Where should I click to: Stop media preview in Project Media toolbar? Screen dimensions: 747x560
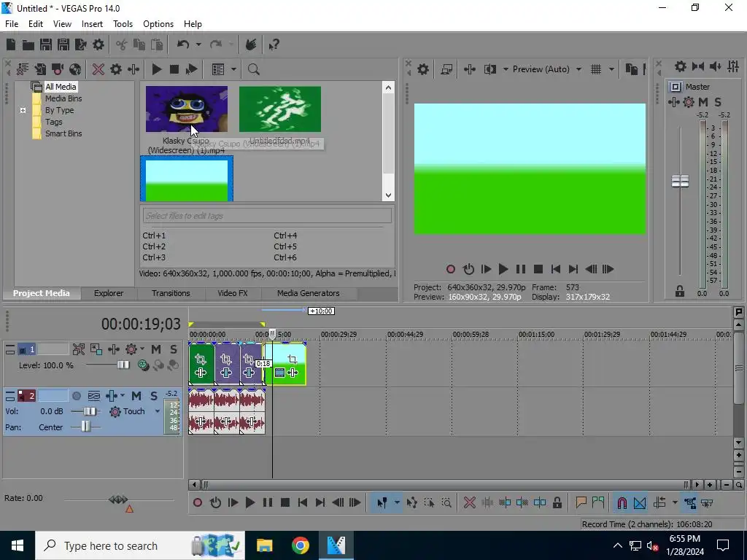click(174, 69)
